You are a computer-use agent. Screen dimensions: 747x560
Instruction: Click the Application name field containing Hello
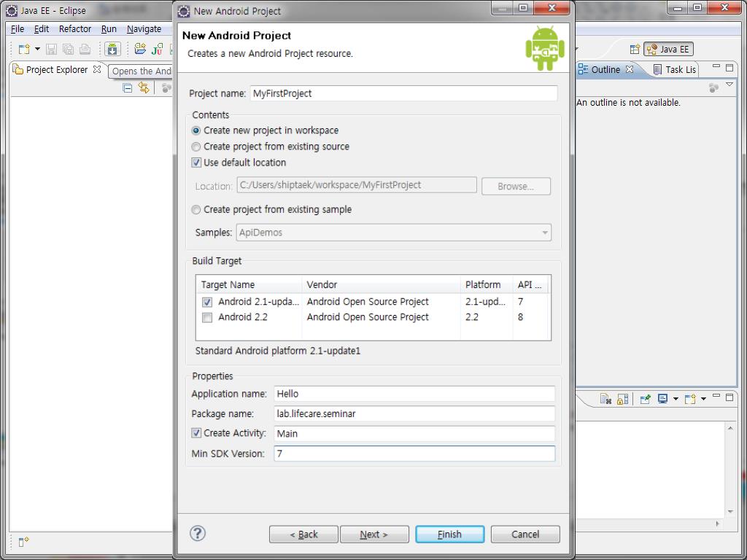click(x=414, y=394)
